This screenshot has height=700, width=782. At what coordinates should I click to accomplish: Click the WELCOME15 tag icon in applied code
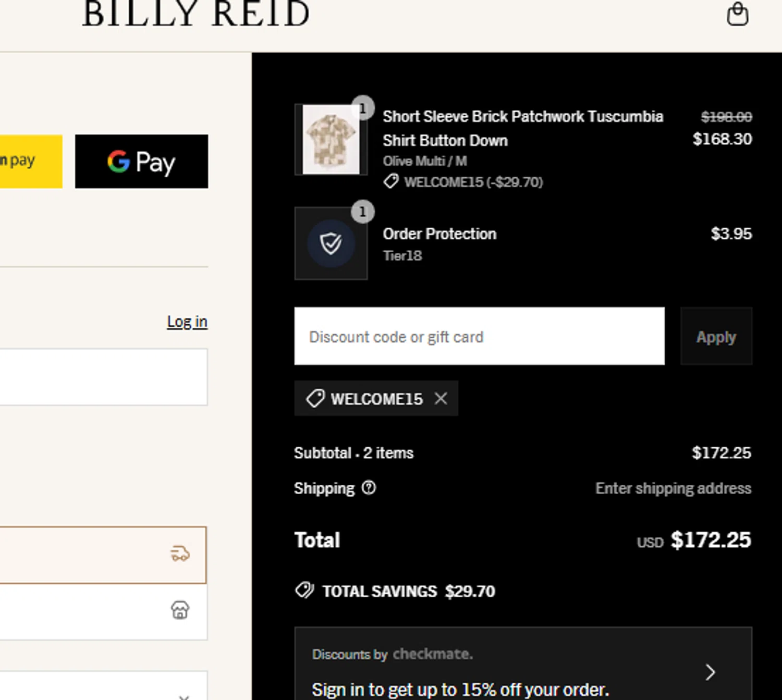pos(315,399)
